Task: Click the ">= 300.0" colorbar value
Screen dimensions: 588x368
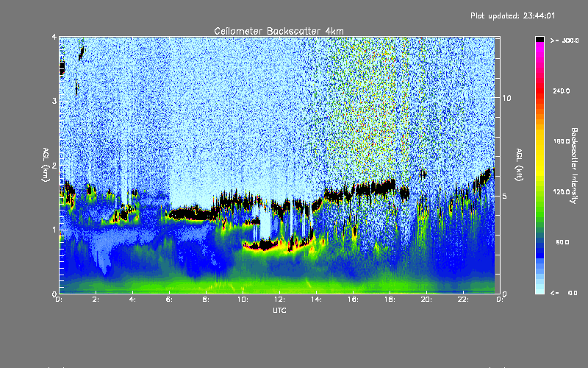Action: pos(564,40)
